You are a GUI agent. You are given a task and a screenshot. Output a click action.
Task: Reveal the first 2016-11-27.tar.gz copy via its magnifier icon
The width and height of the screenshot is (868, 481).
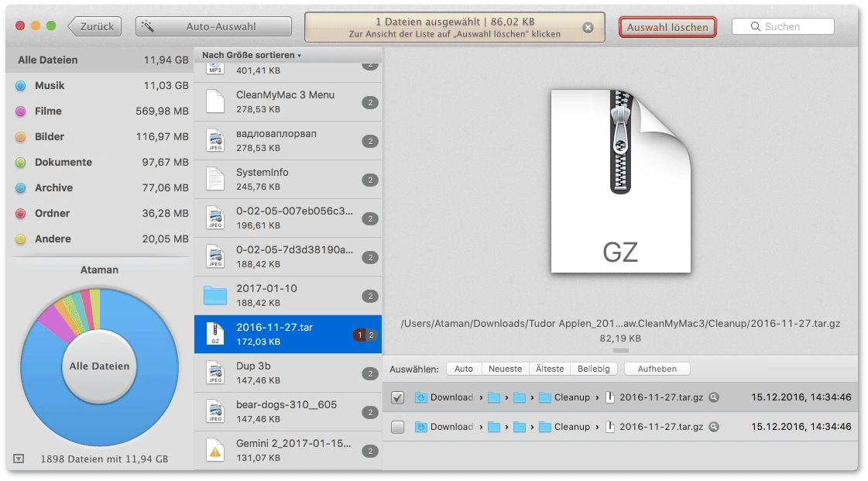click(x=714, y=397)
